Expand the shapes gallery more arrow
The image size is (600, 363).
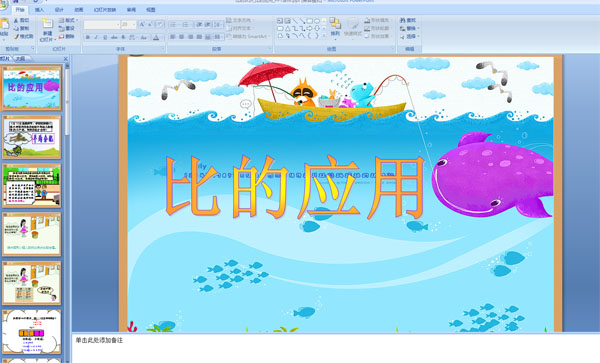[324, 35]
